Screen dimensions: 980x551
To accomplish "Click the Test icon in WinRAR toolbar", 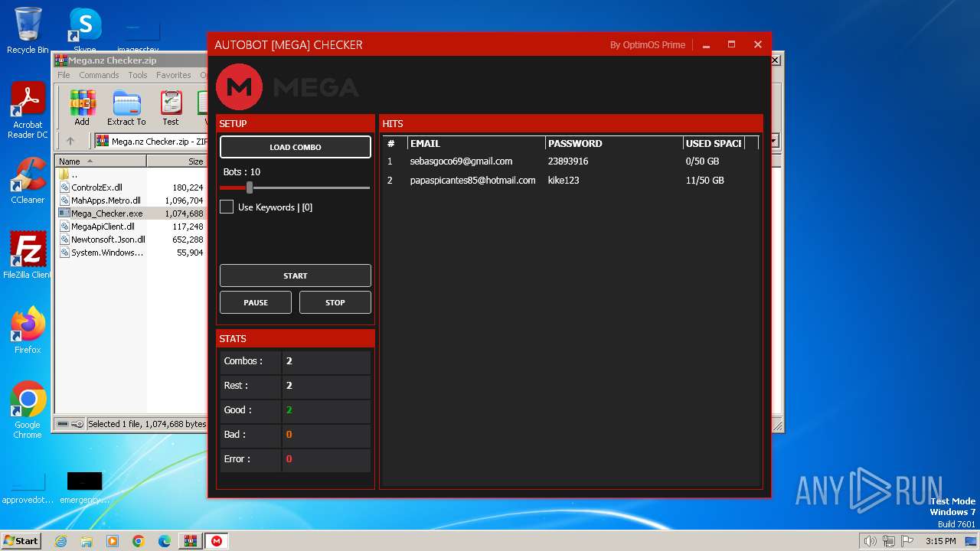I will (171, 108).
